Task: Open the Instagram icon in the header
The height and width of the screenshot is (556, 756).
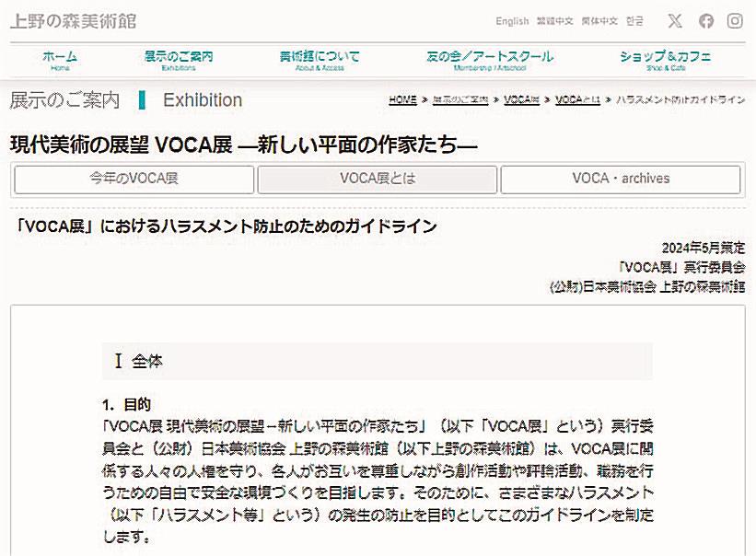Action: (x=735, y=20)
